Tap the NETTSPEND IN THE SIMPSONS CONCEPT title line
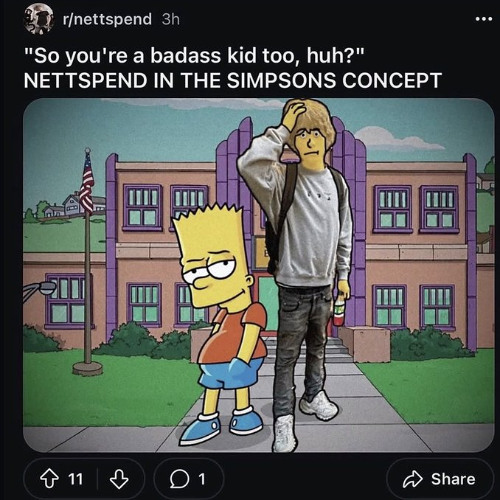500x500 pixels. 233,81
